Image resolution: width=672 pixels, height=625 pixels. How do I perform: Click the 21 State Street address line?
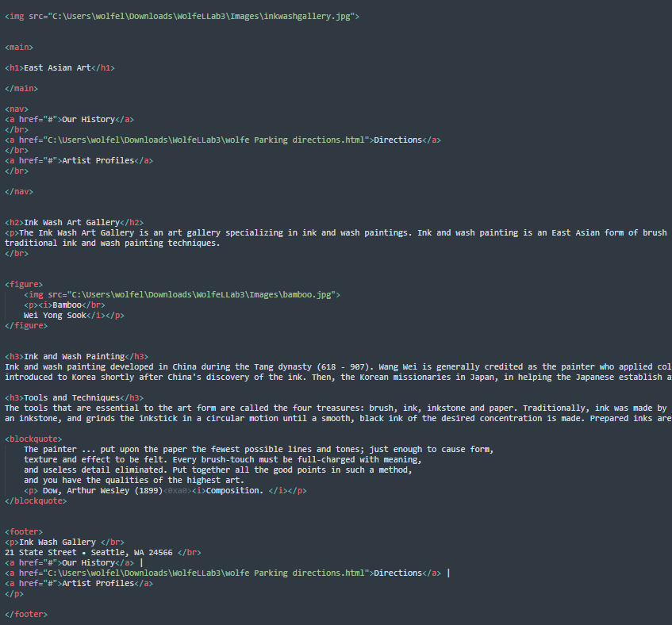tap(103, 553)
